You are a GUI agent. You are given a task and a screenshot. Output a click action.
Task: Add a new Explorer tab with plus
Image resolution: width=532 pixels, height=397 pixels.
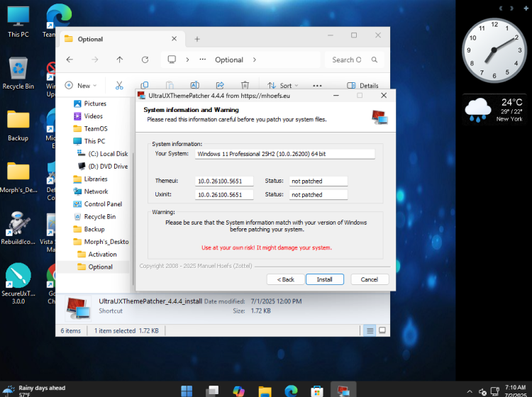(197, 39)
